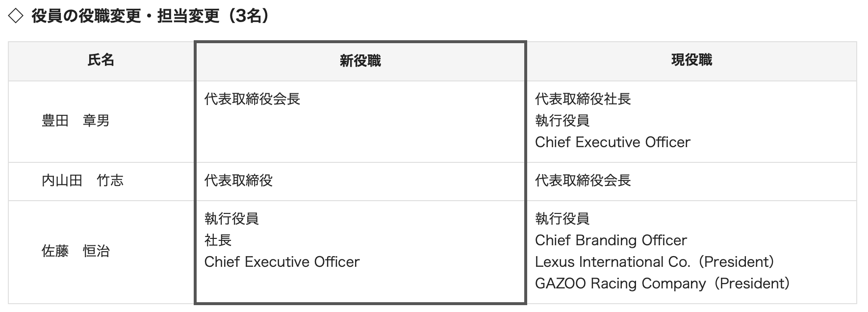
Task: Select the 氏名 column header
Action: (x=101, y=60)
